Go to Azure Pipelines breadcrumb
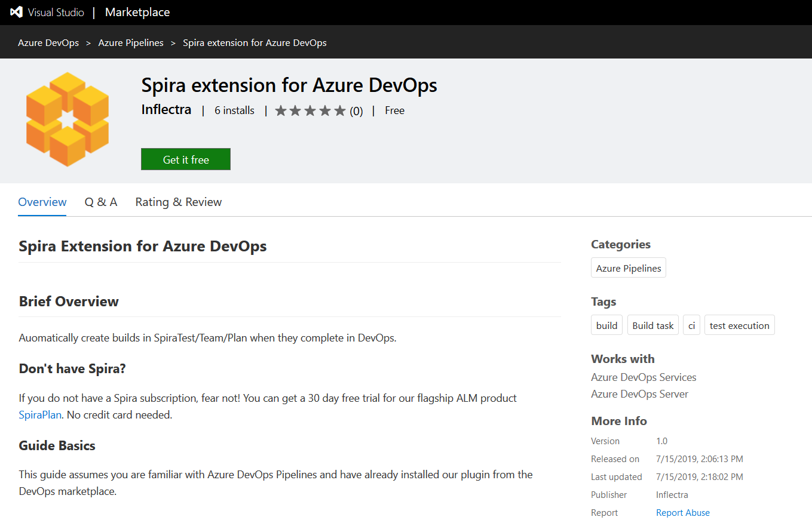 (x=131, y=42)
